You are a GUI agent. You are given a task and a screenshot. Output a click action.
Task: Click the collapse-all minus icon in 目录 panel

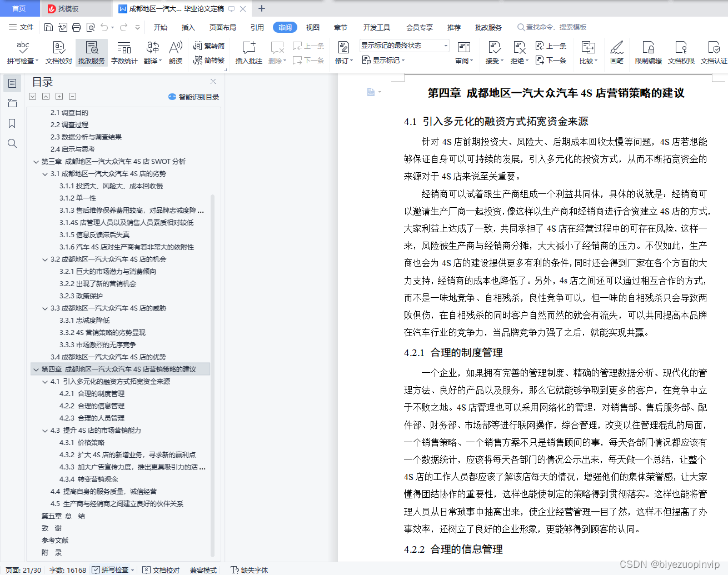pos(72,96)
